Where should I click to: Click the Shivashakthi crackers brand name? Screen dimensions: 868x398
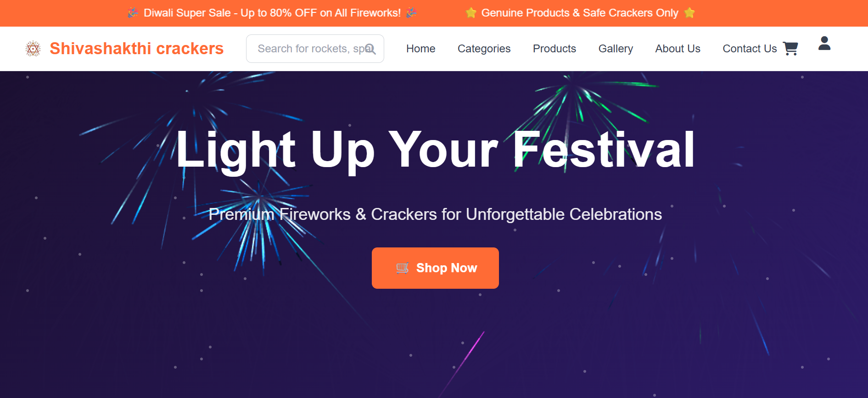tap(136, 49)
